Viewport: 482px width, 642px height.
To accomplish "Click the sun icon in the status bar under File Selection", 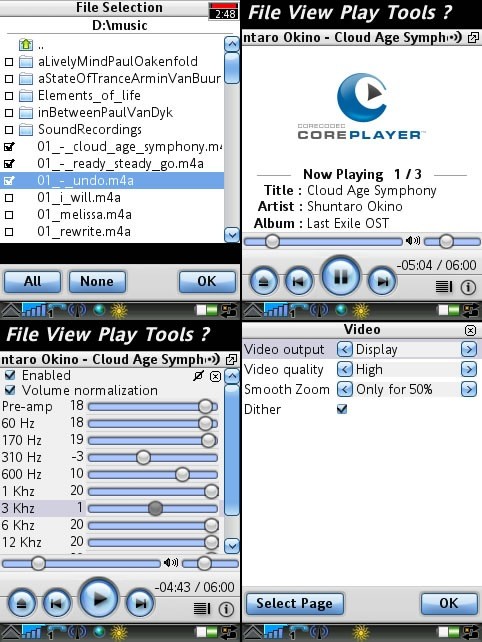I will click(x=119, y=311).
